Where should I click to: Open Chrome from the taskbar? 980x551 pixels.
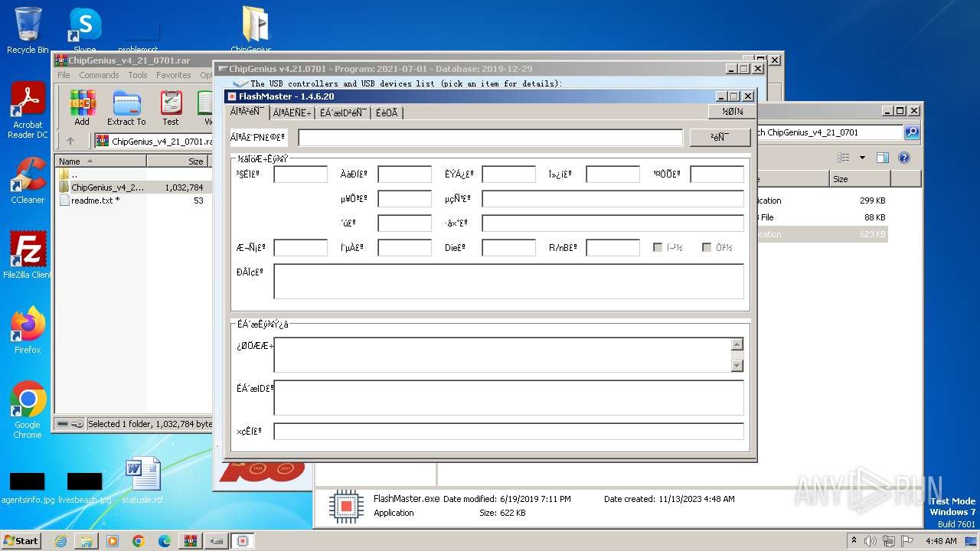point(139,541)
